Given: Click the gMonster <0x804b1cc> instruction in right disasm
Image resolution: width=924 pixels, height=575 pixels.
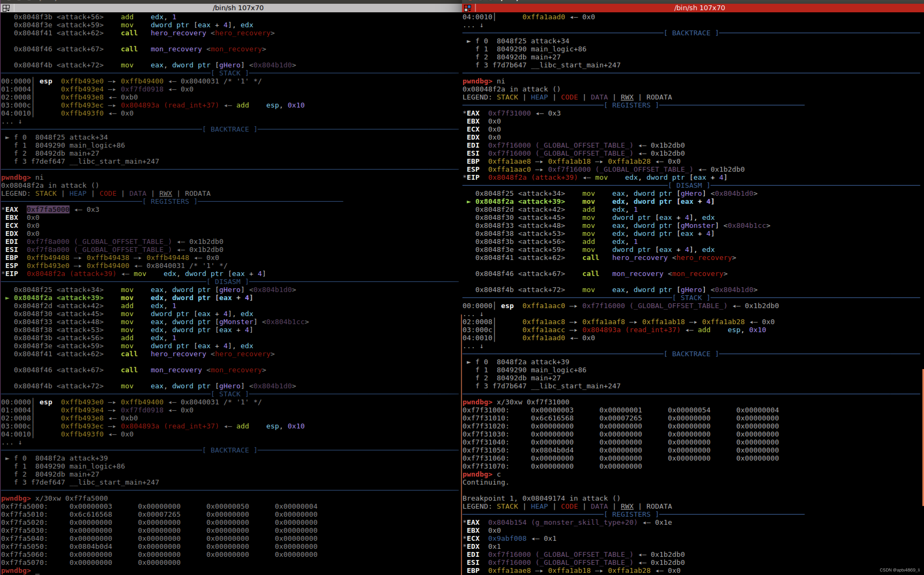Looking at the screenshot, I should tap(623, 225).
